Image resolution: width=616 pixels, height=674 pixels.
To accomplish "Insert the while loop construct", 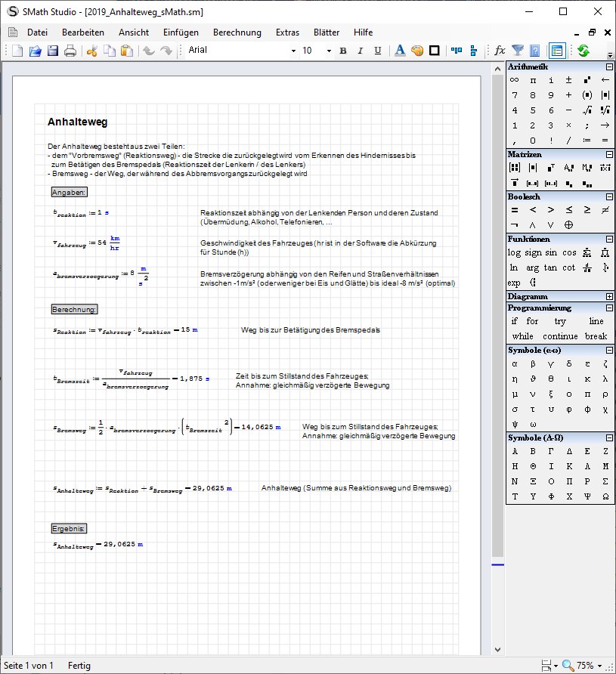I will coord(523,336).
